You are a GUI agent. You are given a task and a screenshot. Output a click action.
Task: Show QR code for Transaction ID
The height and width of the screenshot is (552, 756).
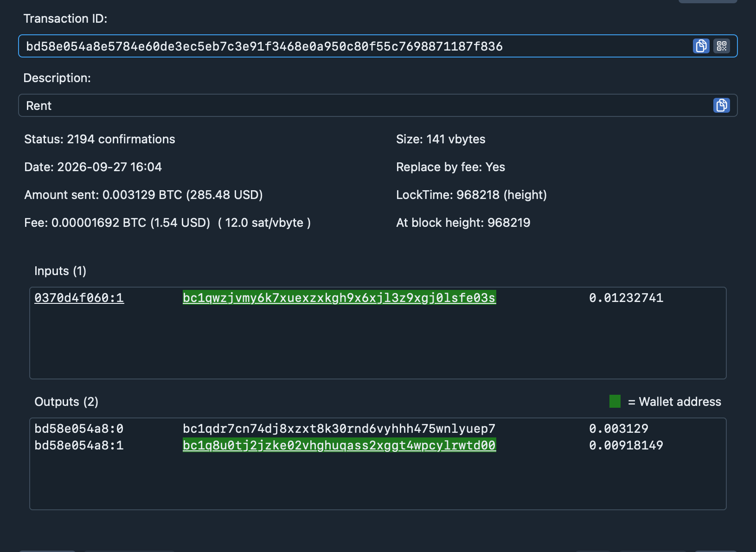(x=722, y=46)
